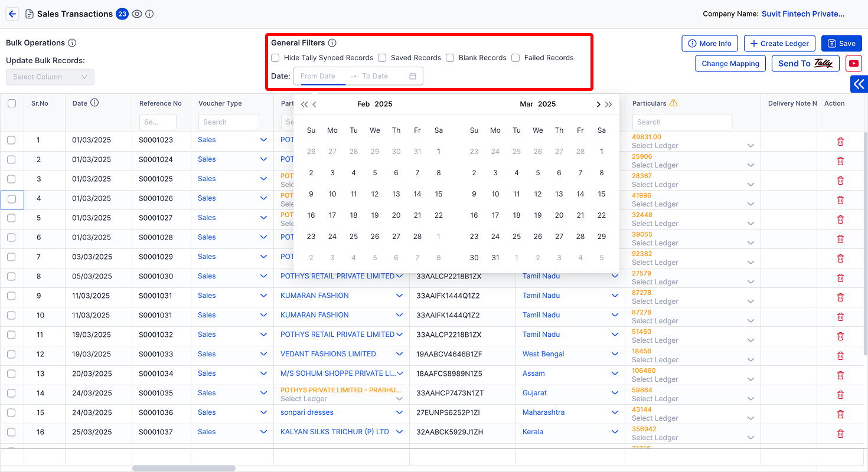The image size is (868, 472).
Task: Click the calendar icon in date range field
Action: pos(413,76)
